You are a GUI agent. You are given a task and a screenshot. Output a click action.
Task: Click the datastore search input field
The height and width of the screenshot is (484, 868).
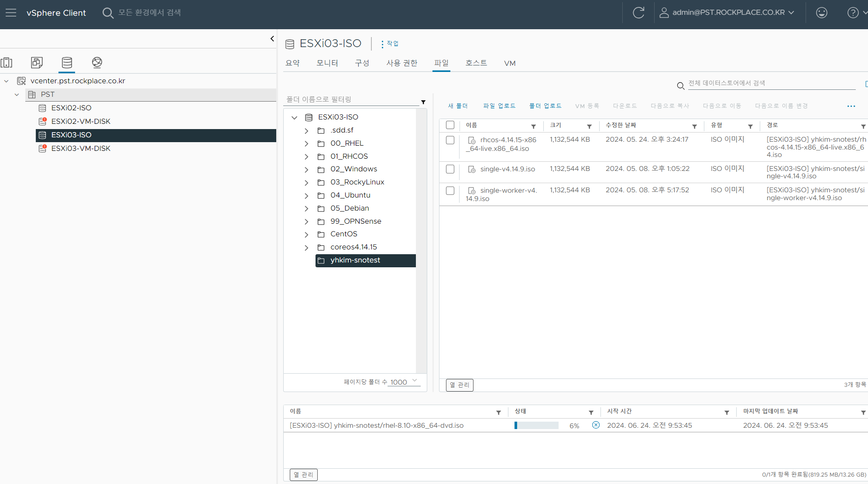[771, 83]
